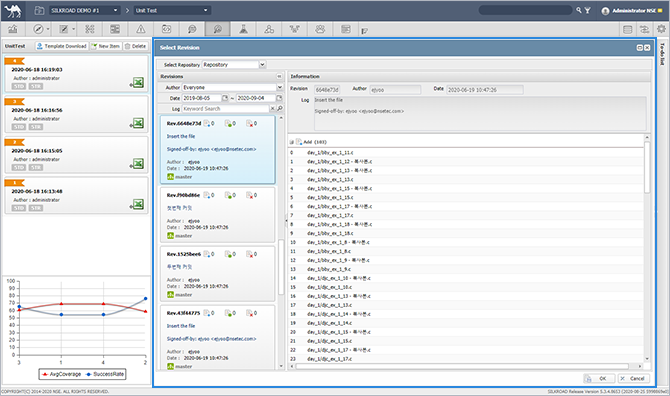Expand the Select Repository dropdown arrow
The width and height of the screenshot is (670, 396).
pos(262,65)
